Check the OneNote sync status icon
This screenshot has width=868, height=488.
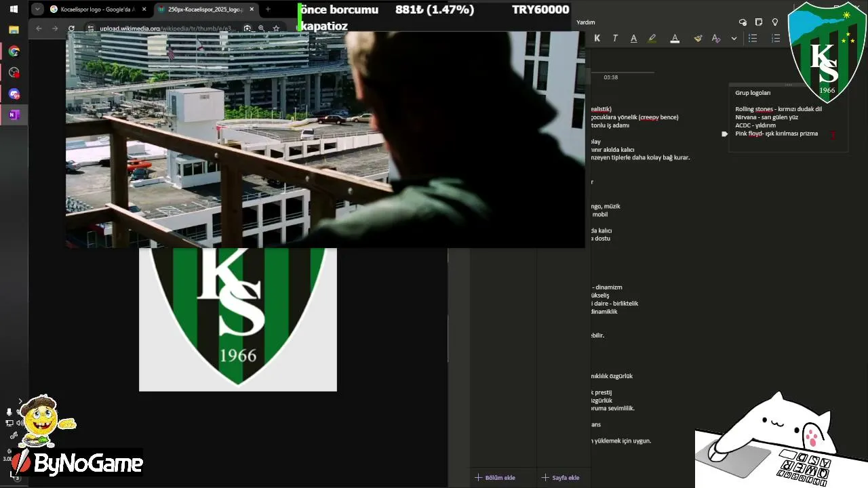(743, 22)
